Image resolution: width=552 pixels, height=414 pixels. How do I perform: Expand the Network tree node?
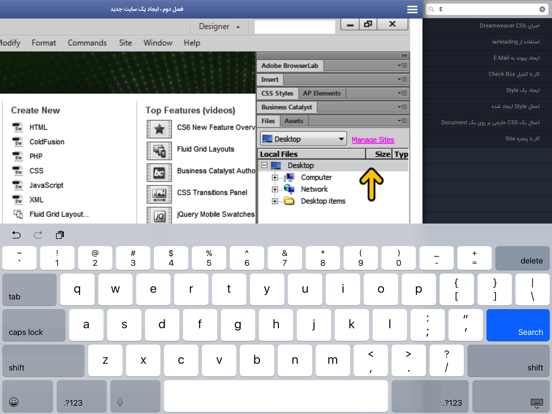tap(275, 189)
